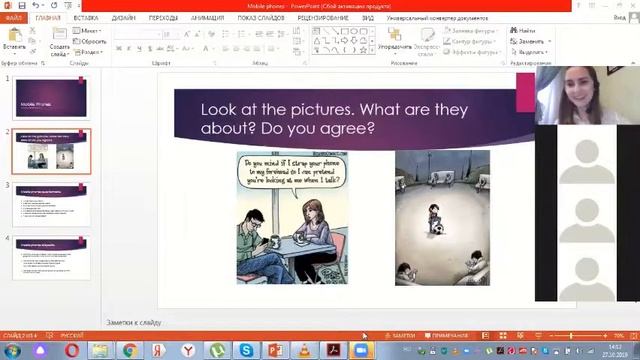Open Эффекты фигуры shape effects dropdown
Viewport: 640px width, 360px height.
point(472,52)
